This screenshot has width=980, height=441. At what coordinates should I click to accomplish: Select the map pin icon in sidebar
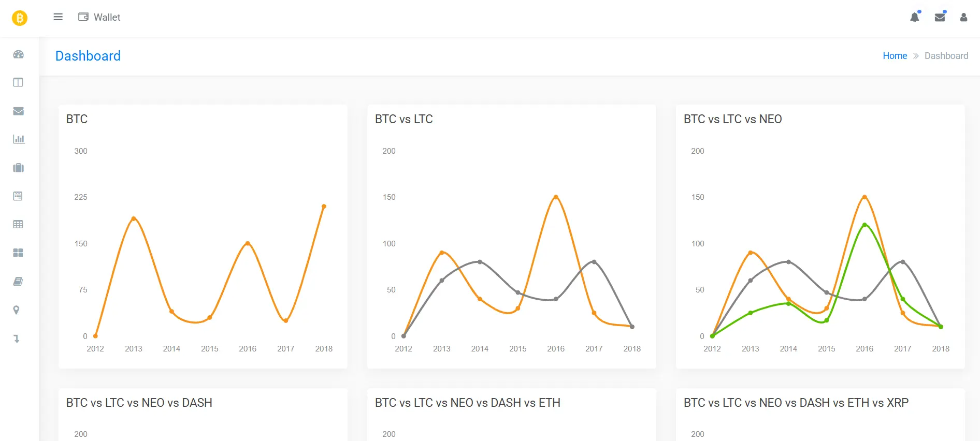click(x=17, y=310)
